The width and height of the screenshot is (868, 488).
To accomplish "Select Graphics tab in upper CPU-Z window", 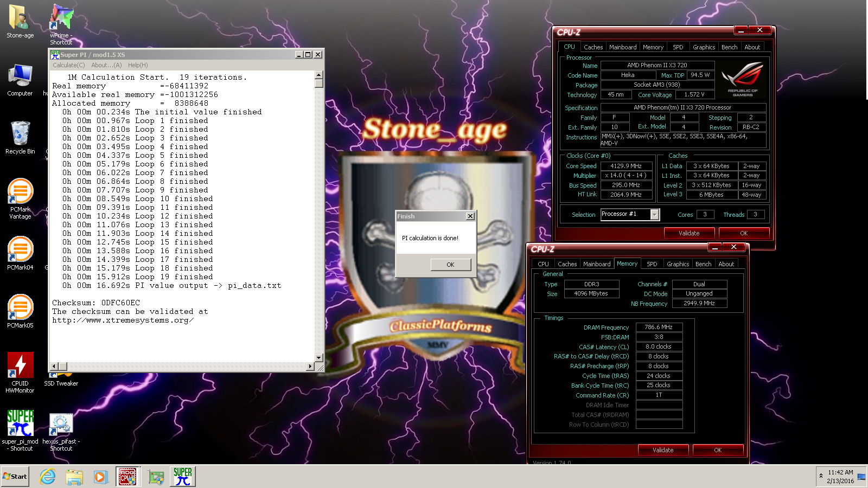I will point(704,47).
